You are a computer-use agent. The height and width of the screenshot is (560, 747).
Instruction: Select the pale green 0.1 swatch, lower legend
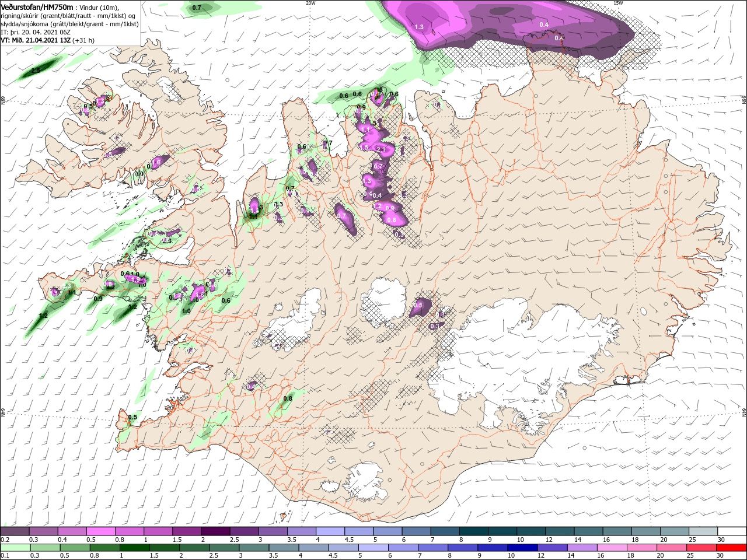pyautogui.click(x=15, y=548)
